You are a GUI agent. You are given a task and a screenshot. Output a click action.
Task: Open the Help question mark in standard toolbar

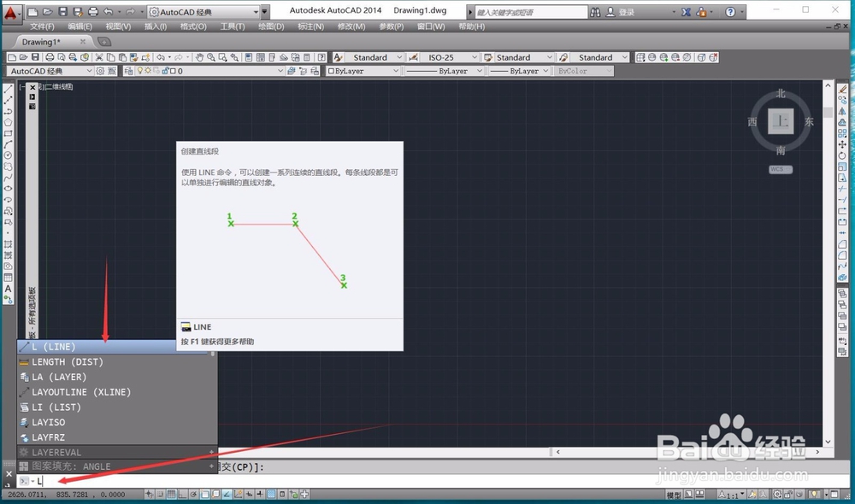[x=321, y=57]
